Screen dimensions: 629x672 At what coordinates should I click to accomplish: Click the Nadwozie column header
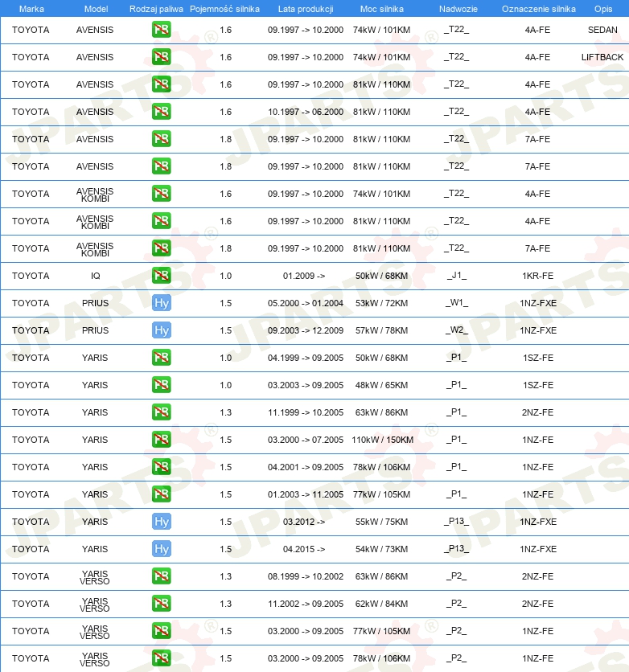coord(458,9)
